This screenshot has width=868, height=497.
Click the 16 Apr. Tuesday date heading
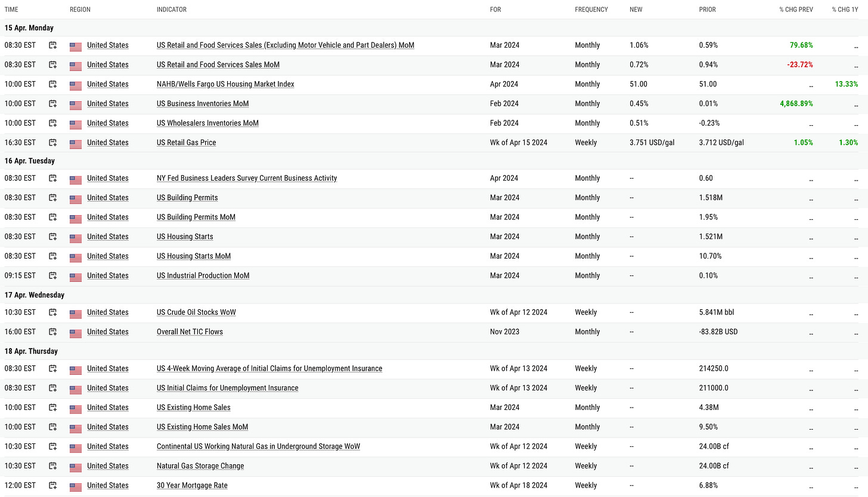pos(30,161)
